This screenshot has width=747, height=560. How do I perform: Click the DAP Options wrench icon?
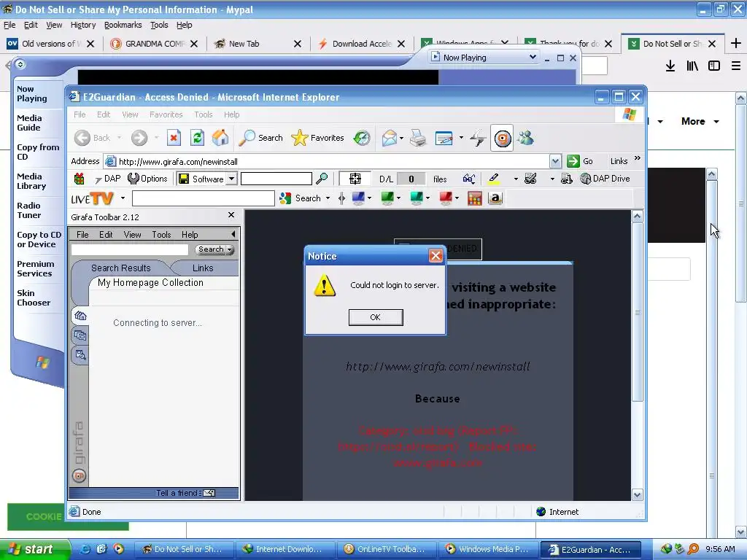[147, 179]
